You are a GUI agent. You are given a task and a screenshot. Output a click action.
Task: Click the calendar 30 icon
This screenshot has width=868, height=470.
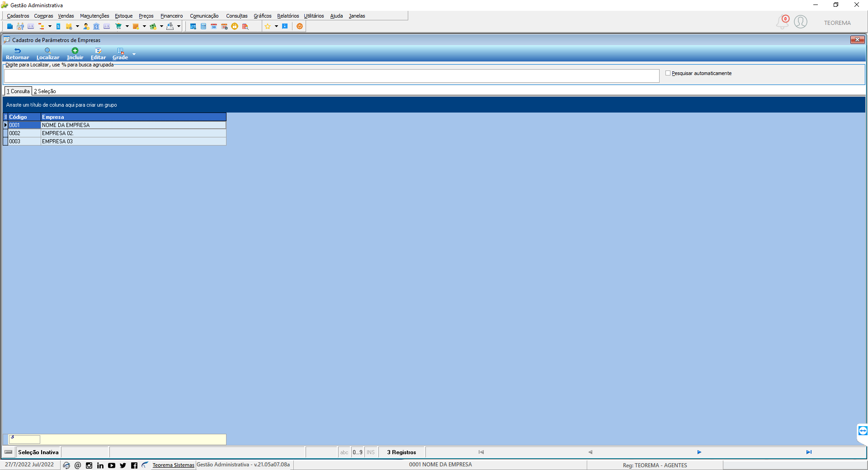(214, 26)
